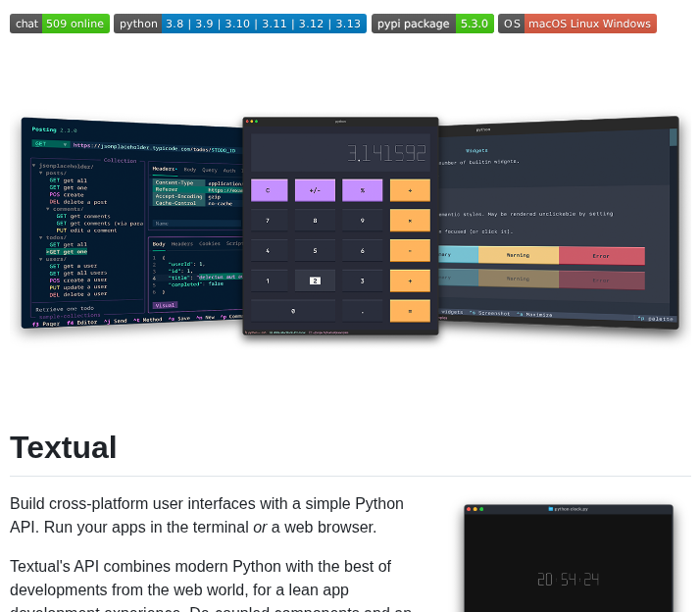700x612 pixels.
Task: Collapse the jsonplaceholder/ collection node
Action: pos(64,166)
